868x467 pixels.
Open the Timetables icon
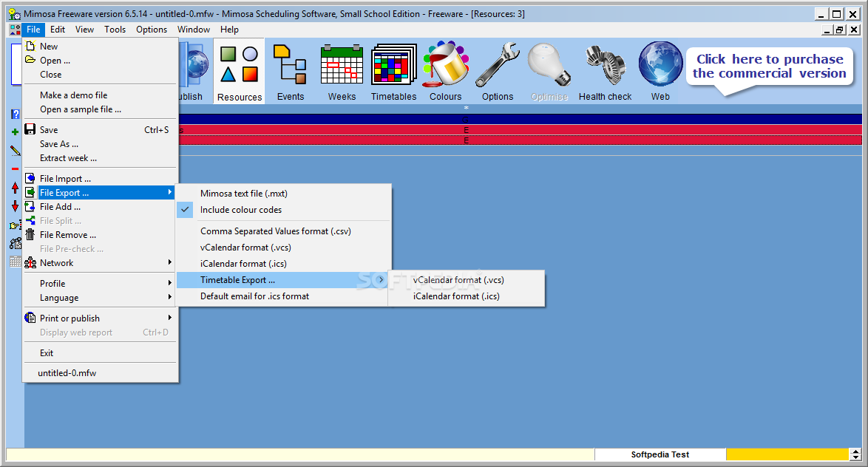[393, 71]
